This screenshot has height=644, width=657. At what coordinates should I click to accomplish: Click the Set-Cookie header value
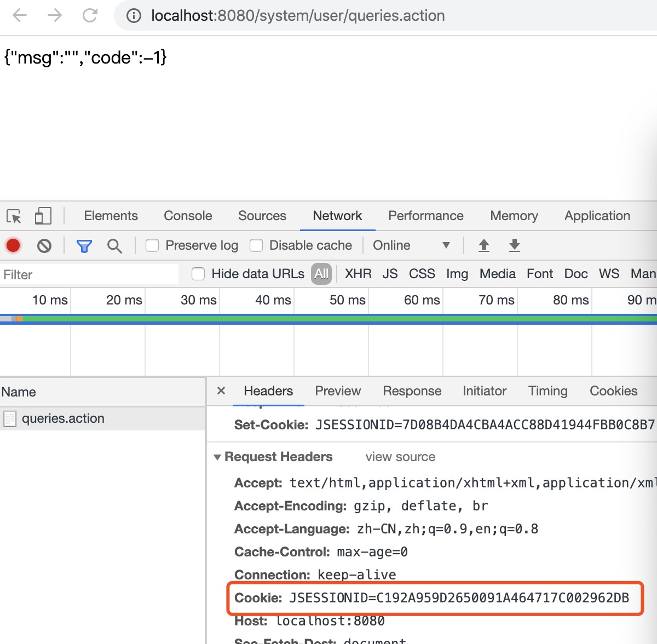point(485,425)
